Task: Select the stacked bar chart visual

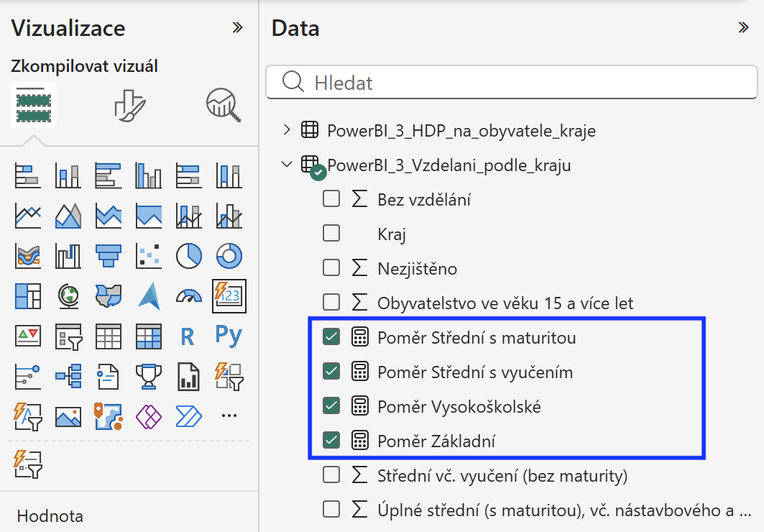Action: coord(28,176)
